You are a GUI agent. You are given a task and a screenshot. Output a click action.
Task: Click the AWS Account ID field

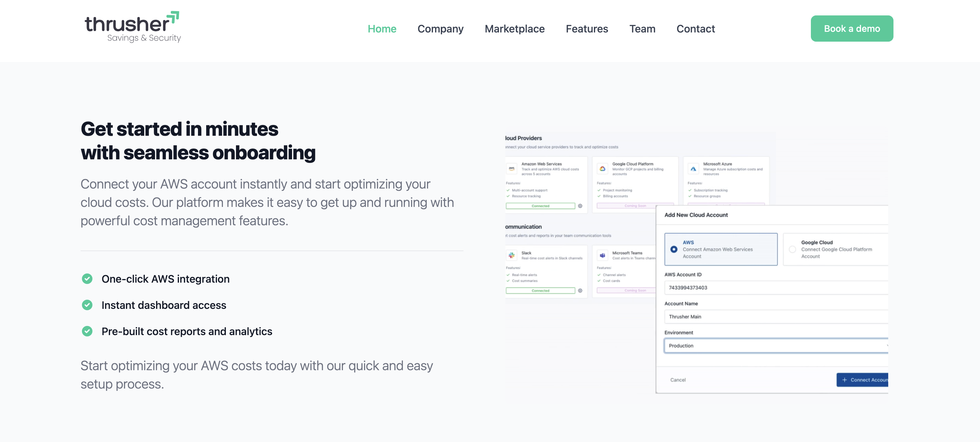pyautogui.click(x=776, y=288)
